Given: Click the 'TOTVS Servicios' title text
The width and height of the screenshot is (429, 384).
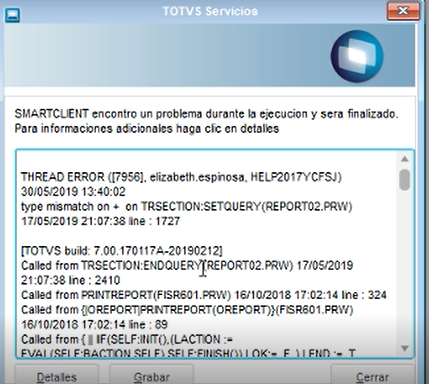Looking at the screenshot, I should pyautogui.click(x=210, y=11).
